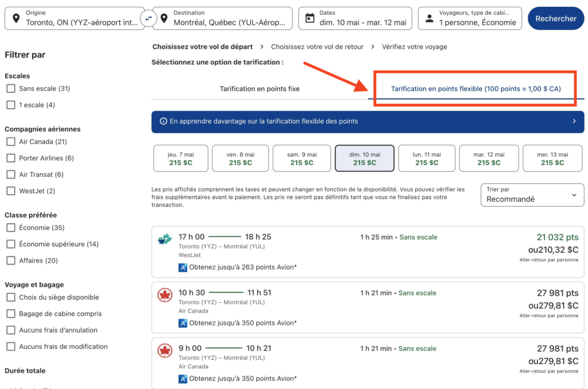This screenshot has width=588, height=389.
Task: Select the 9 h 00 Air Canada flight
Action: pos(367,363)
